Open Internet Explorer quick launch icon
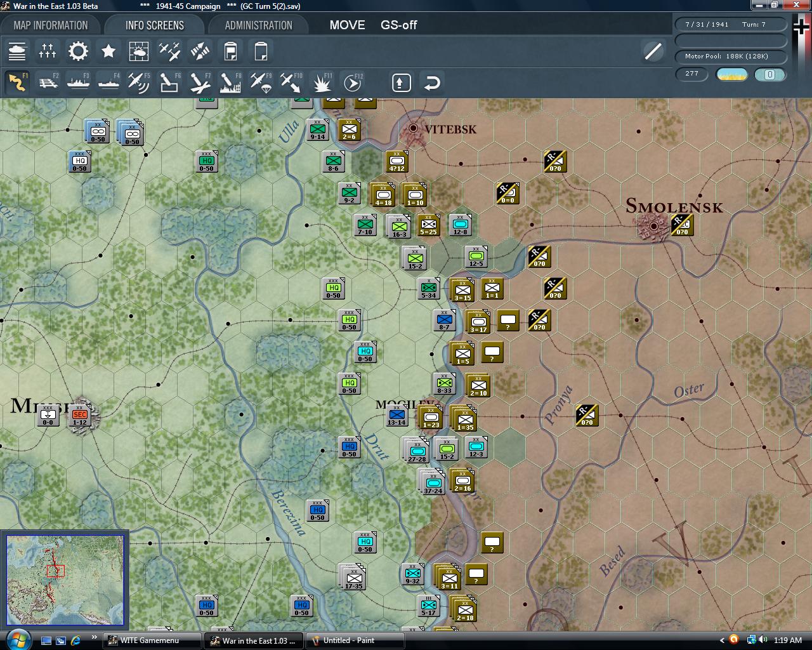 pyautogui.click(x=76, y=640)
